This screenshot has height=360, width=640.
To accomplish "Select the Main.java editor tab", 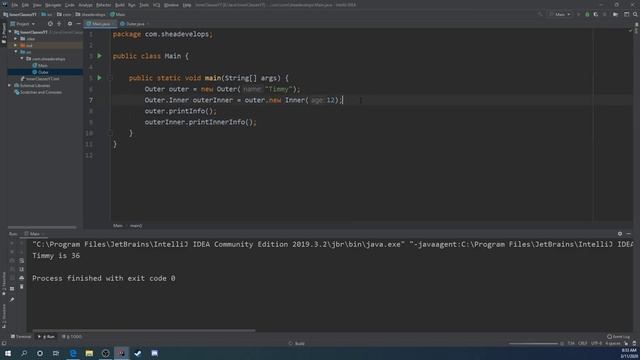I will 100,24.
